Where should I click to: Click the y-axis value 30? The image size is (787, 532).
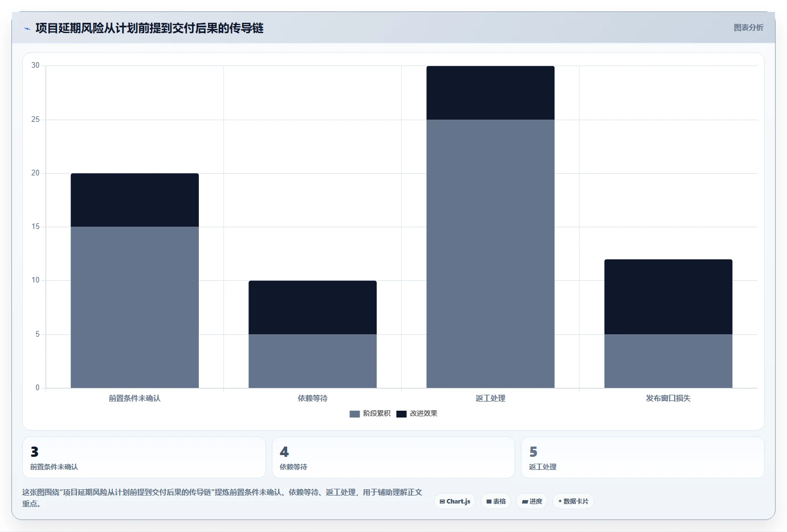(35, 66)
